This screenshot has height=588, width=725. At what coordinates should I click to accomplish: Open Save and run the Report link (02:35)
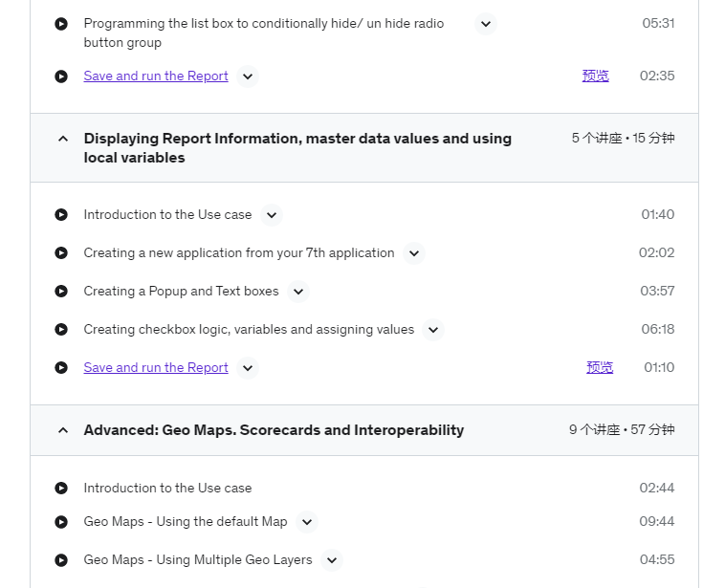coord(156,76)
